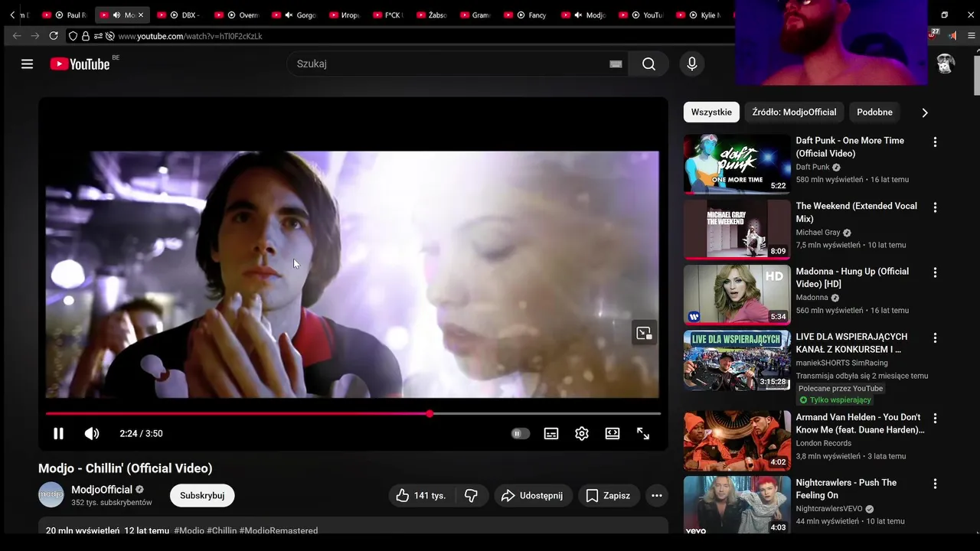Open the browser application hamburger menu
Screen dimensions: 980x551
click(x=972, y=35)
